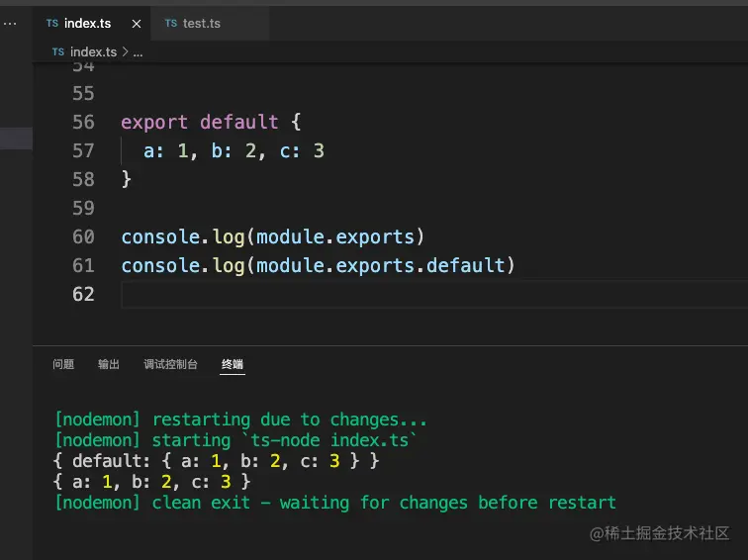Select the 终端 terminal panel tab

pyautogui.click(x=233, y=364)
